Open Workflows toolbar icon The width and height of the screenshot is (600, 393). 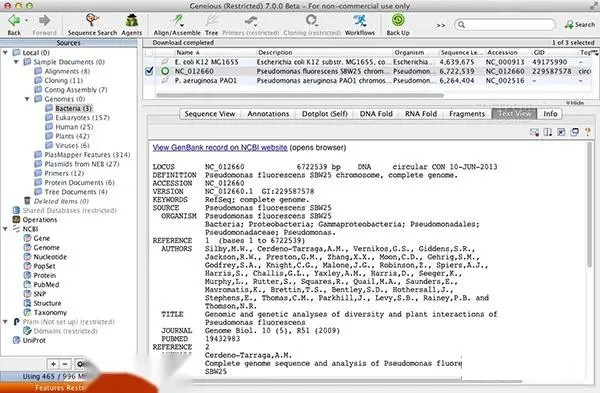(x=360, y=24)
